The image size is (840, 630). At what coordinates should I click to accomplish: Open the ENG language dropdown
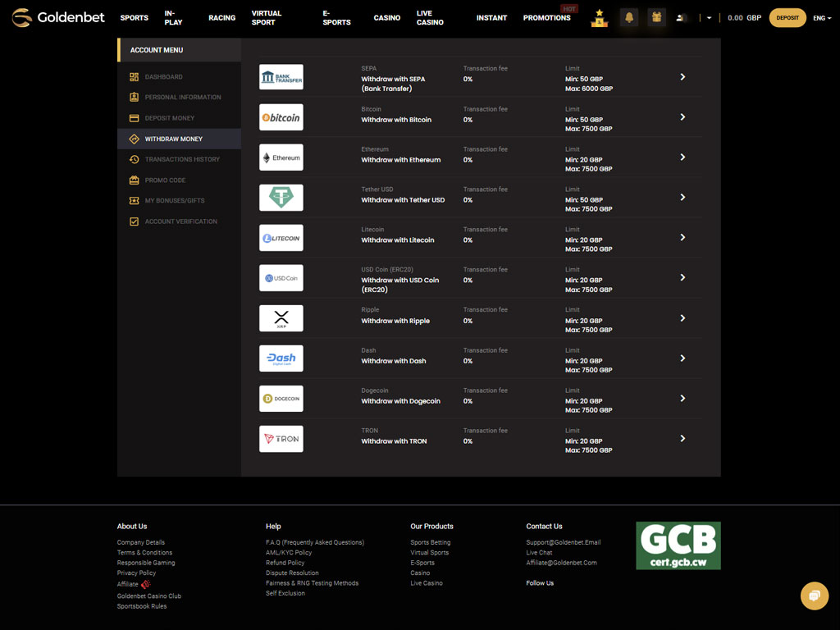pos(822,18)
